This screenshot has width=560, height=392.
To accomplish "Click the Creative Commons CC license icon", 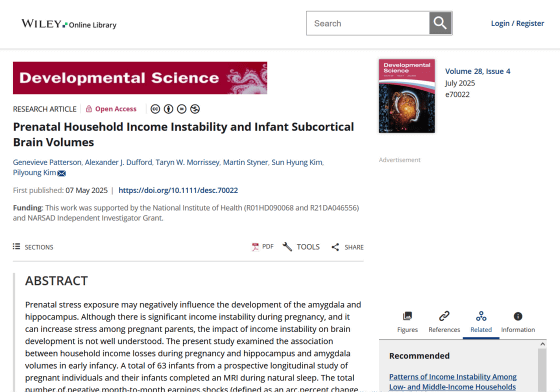I will point(155,109).
